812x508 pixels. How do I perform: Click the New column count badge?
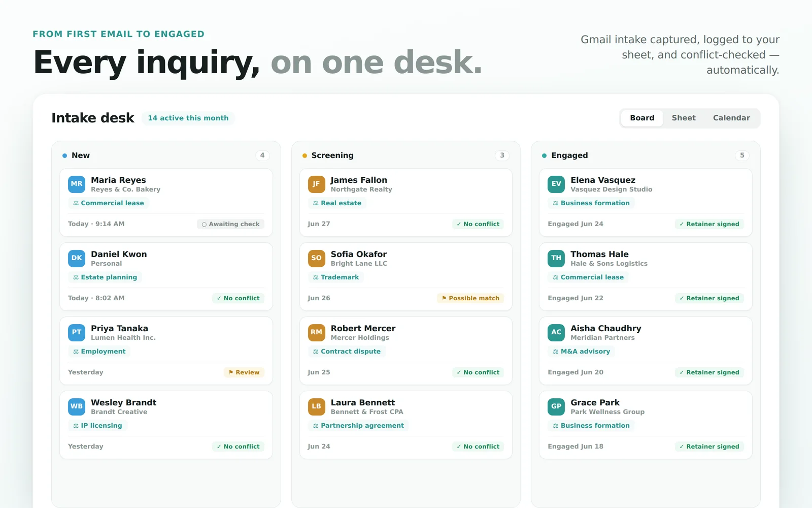click(262, 155)
